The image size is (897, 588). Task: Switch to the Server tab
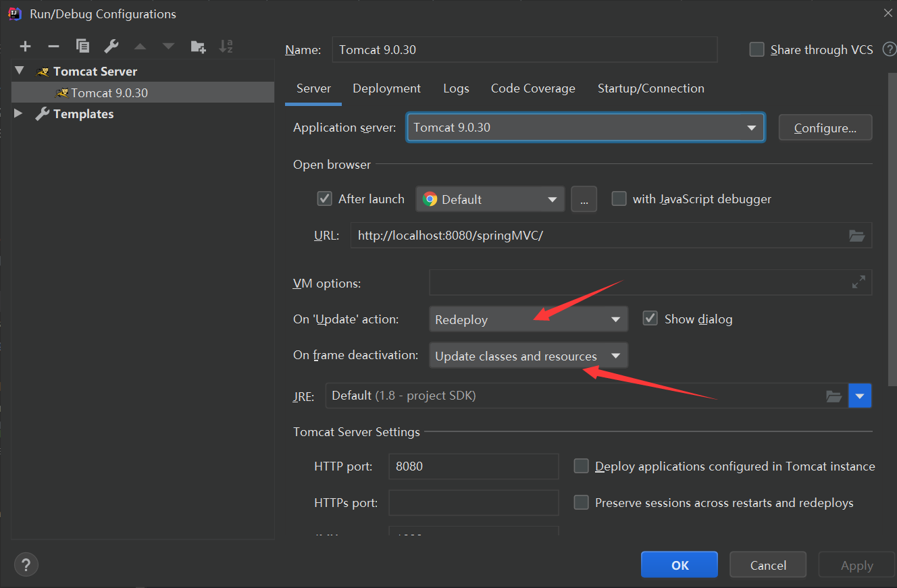pyautogui.click(x=313, y=88)
